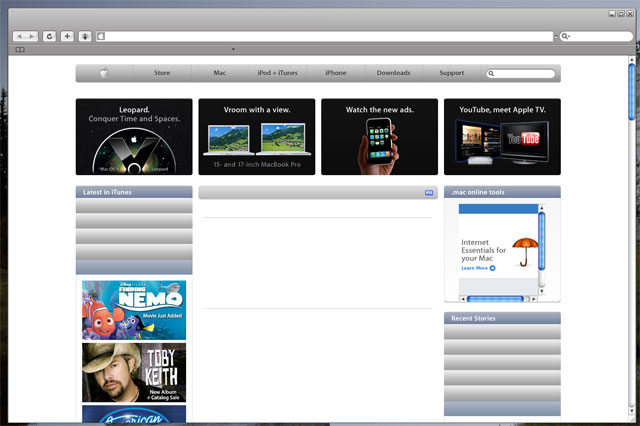Screen dimensions: 640x426
Task: Click the orange umbrella image
Action: point(525,252)
